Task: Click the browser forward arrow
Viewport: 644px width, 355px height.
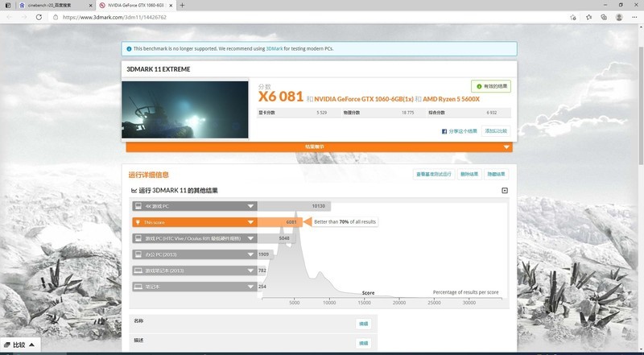Action: [24, 17]
